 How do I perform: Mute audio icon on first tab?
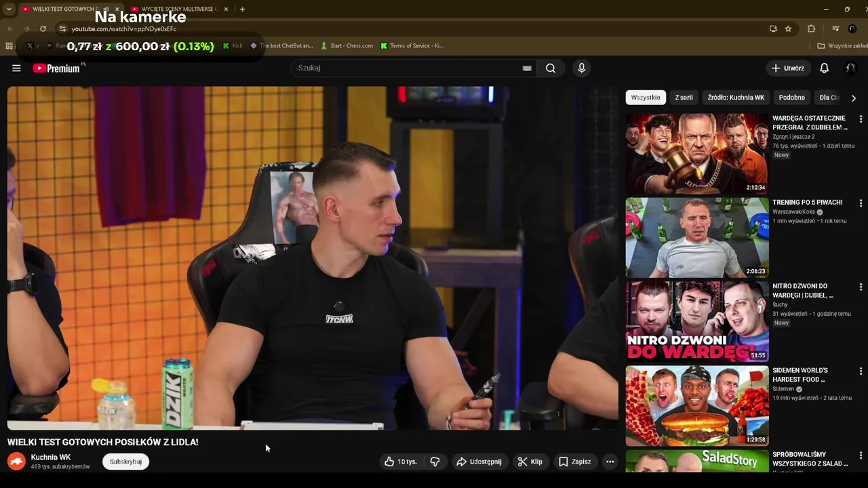click(x=106, y=9)
